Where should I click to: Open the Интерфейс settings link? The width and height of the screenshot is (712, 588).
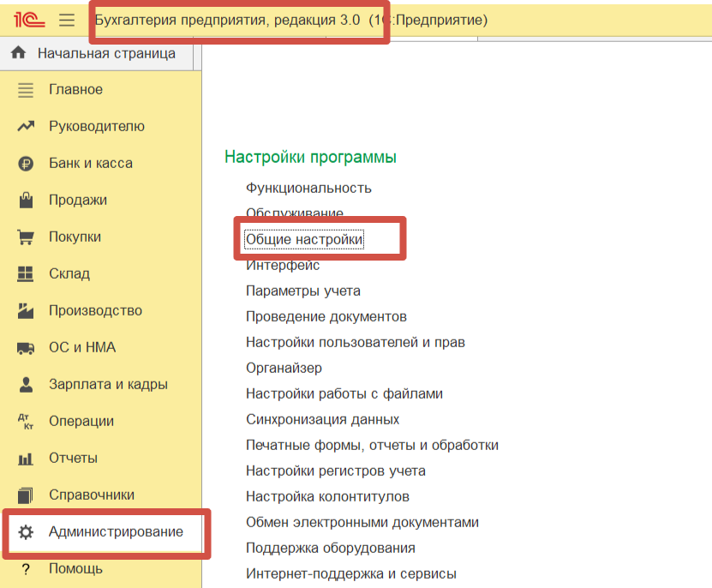283,266
